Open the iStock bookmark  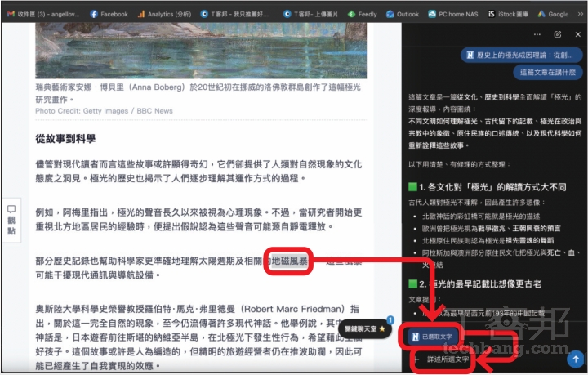tap(508, 14)
